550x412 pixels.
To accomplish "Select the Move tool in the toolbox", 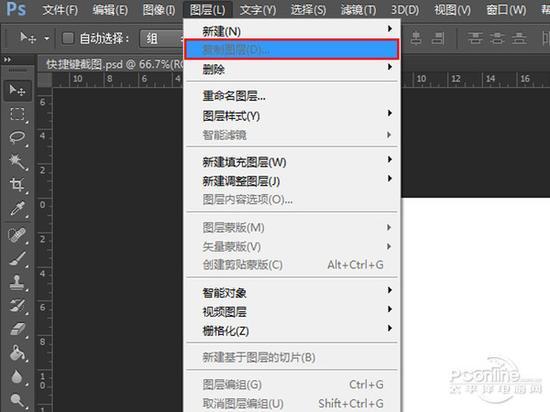I will [x=17, y=90].
